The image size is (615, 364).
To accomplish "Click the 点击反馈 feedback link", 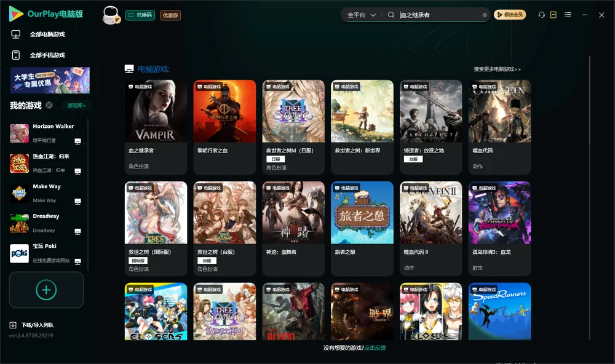I will click(x=375, y=347).
